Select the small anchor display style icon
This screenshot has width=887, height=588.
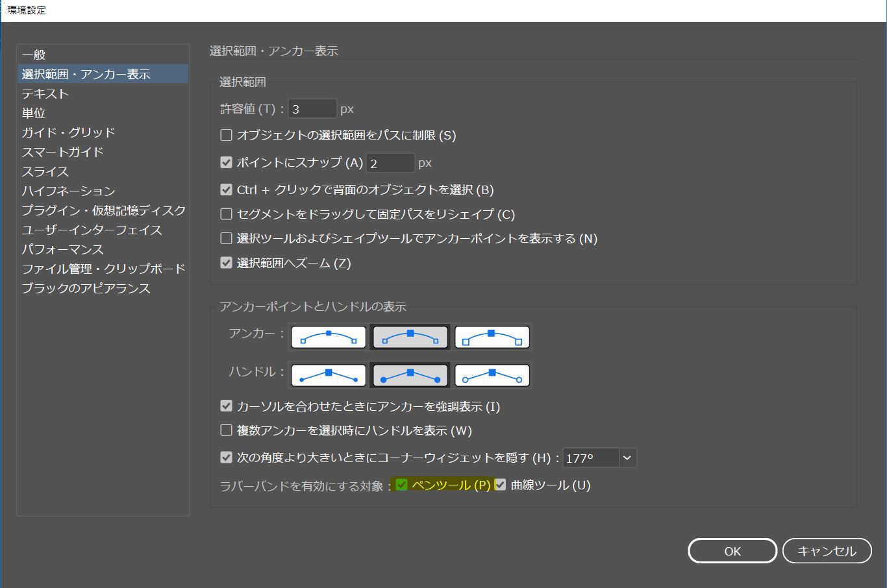(x=329, y=337)
